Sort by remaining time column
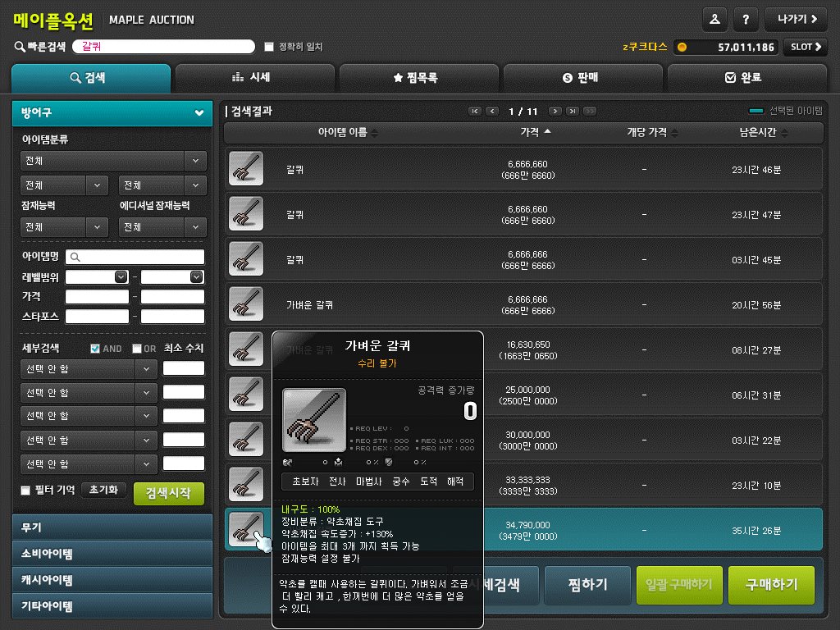The width and height of the screenshot is (840, 630). (764, 132)
